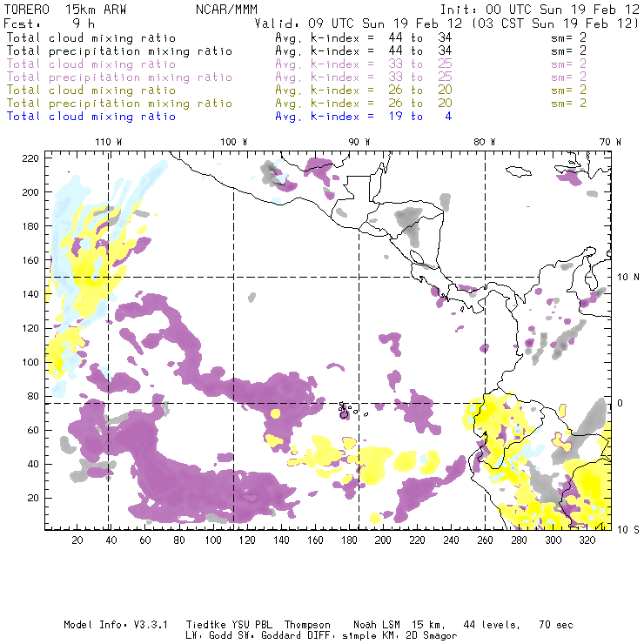Click the 'Valid: 09 UTC Sun 19 Feb 12' text
Image resolution: width=644 pixels, height=644 pixels.
[359, 23]
